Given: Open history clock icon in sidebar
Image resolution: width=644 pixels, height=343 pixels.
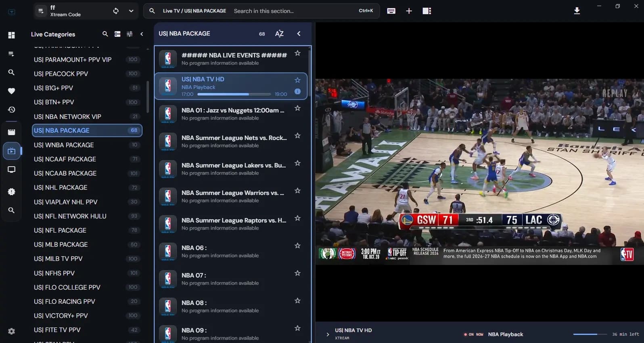Looking at the screenshot, I should (x=11, y=109).
